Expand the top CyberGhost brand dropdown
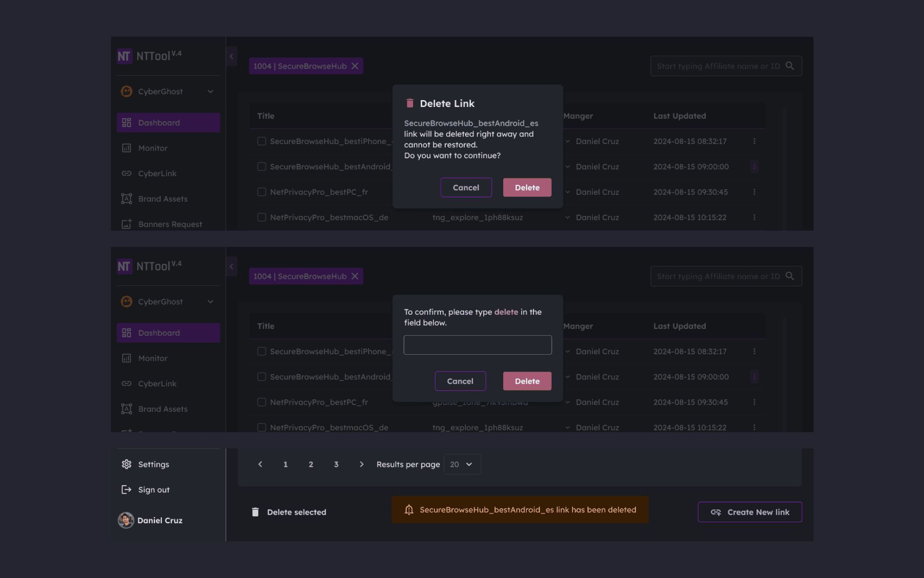924x578 pixels. pos(211,92)
